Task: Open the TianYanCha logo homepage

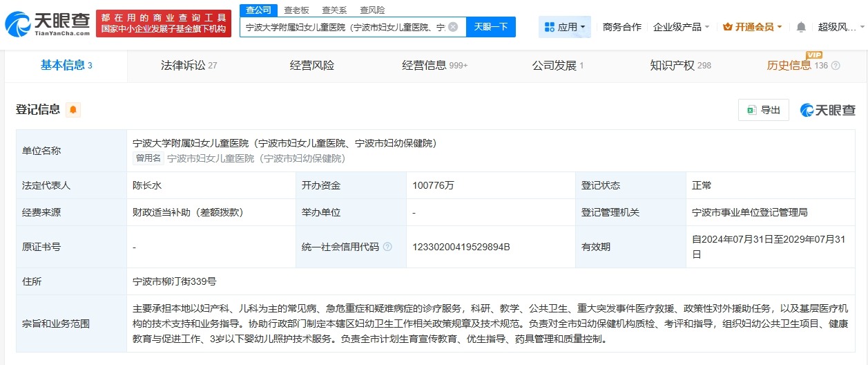Action: (x=47, y=24)
